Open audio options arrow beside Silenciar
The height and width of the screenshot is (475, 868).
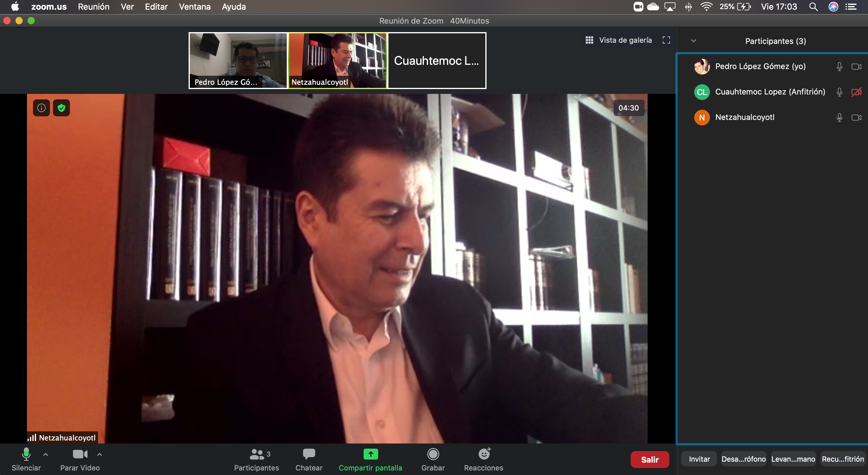pos(46,454)
